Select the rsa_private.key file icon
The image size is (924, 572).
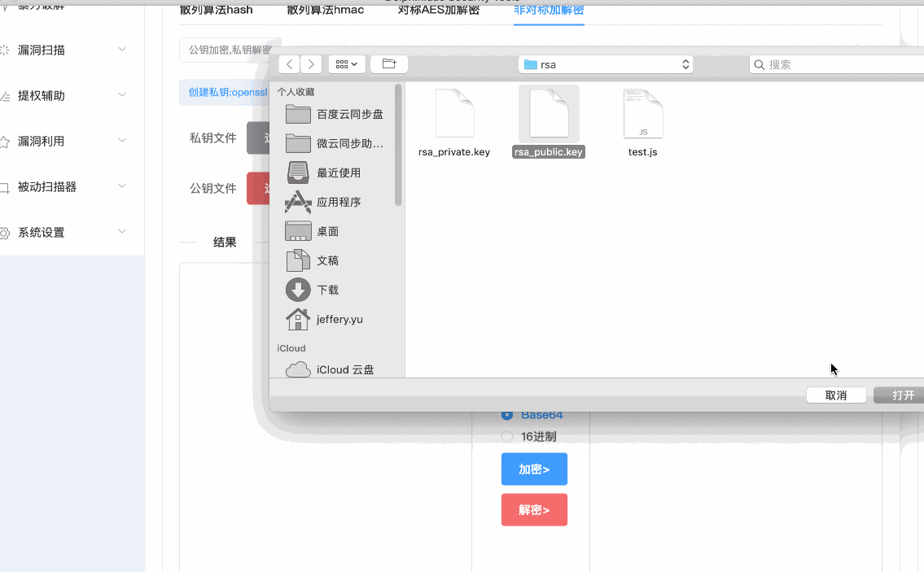(x=454, y=114)
